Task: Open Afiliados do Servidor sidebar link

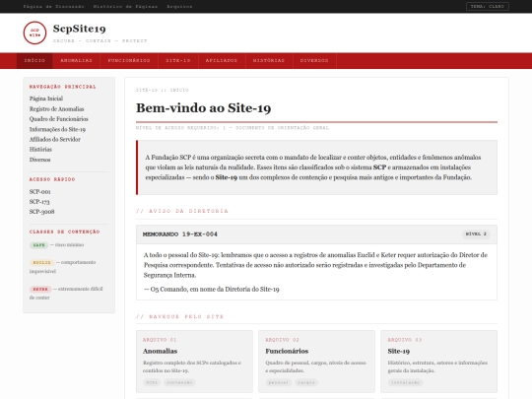Action: pos(55,140)
